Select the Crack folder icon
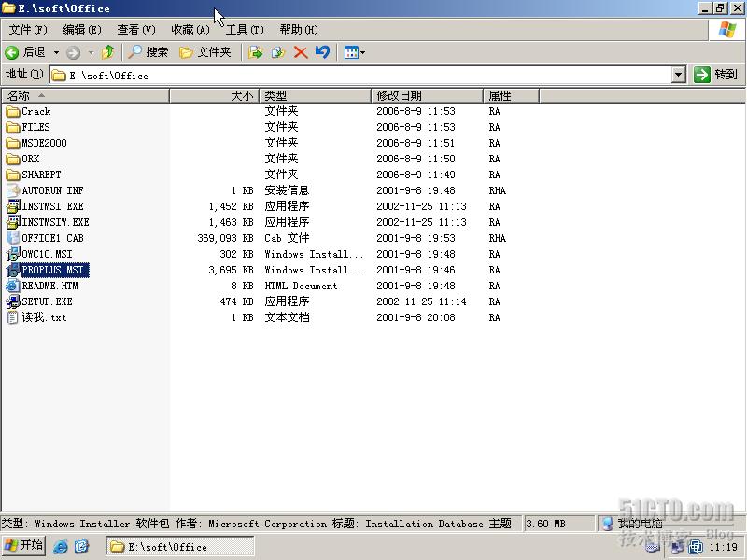 click(13, 112)
